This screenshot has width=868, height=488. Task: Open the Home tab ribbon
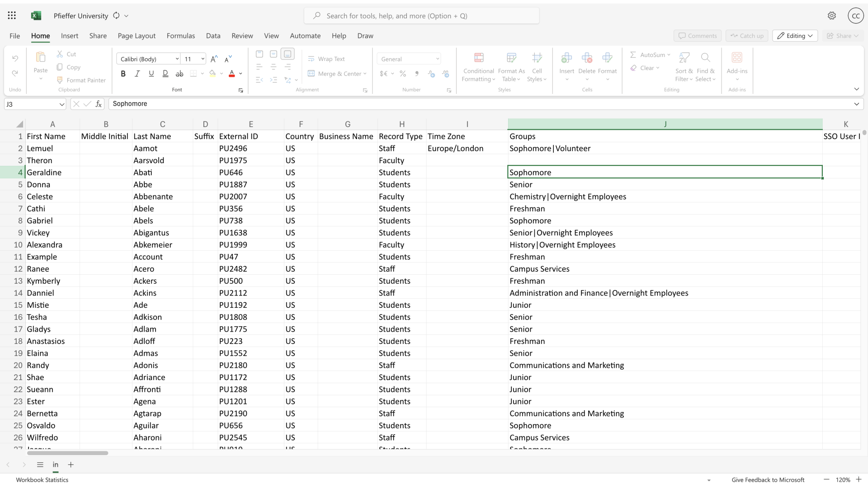(x=41, y=36)
